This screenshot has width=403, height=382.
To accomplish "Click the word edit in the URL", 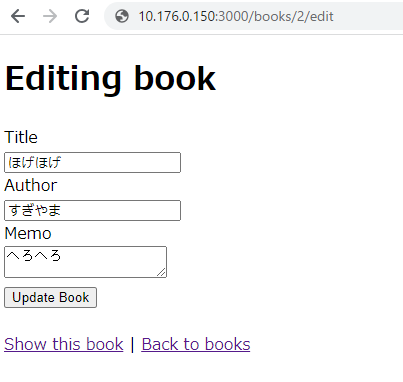I will [322, 16].
